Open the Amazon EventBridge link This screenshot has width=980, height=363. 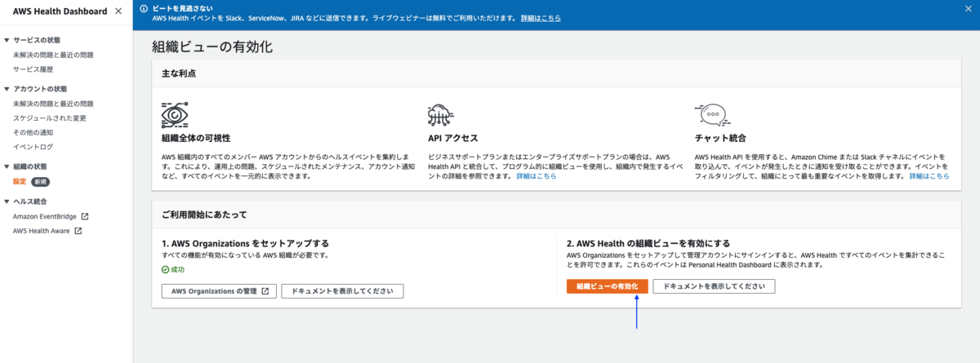pos(45,217)
